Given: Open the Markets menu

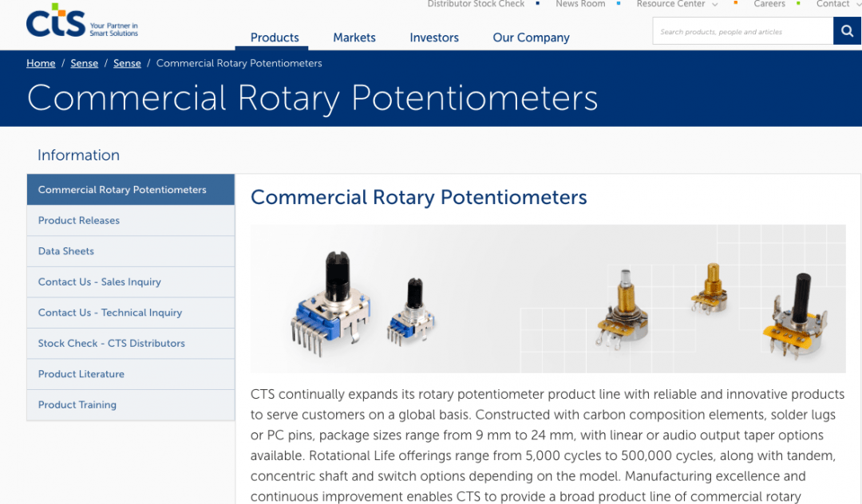Looking at the screenshot, I should (x=354, y=37).
